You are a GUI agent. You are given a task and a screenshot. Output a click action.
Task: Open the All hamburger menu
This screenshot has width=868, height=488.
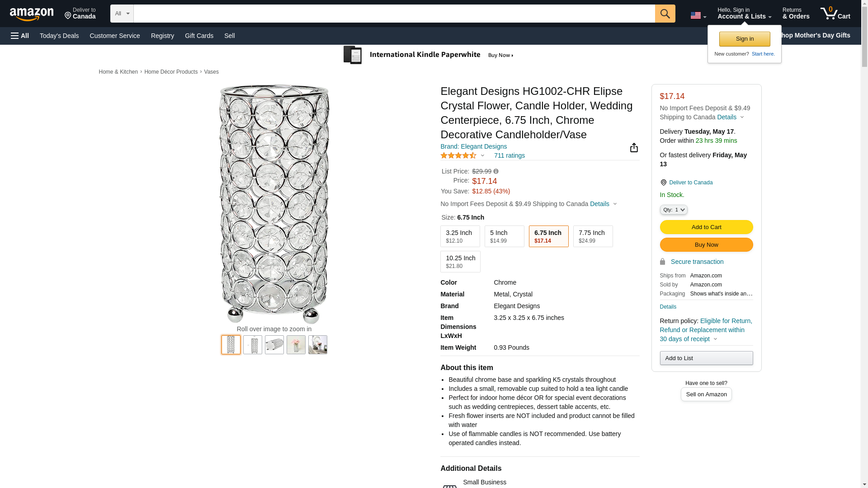pyautogui.click(x=20, y=36)
